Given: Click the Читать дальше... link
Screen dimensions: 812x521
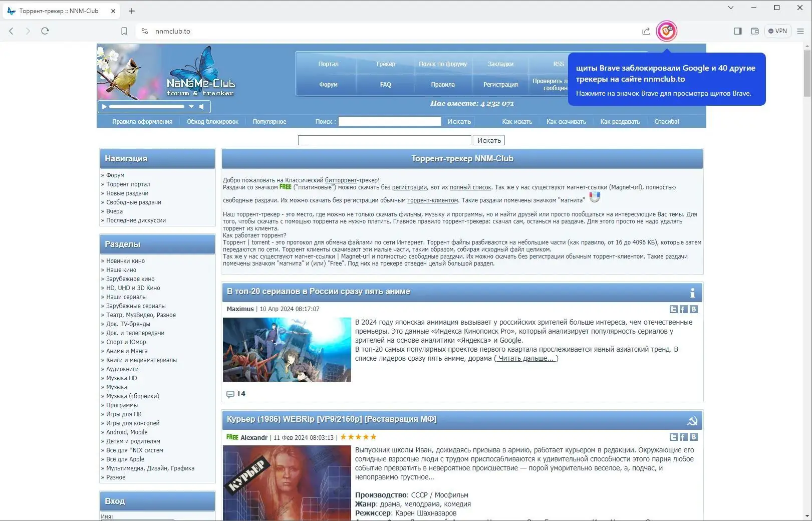Looking at the screenshot, I should coord(526,359).
